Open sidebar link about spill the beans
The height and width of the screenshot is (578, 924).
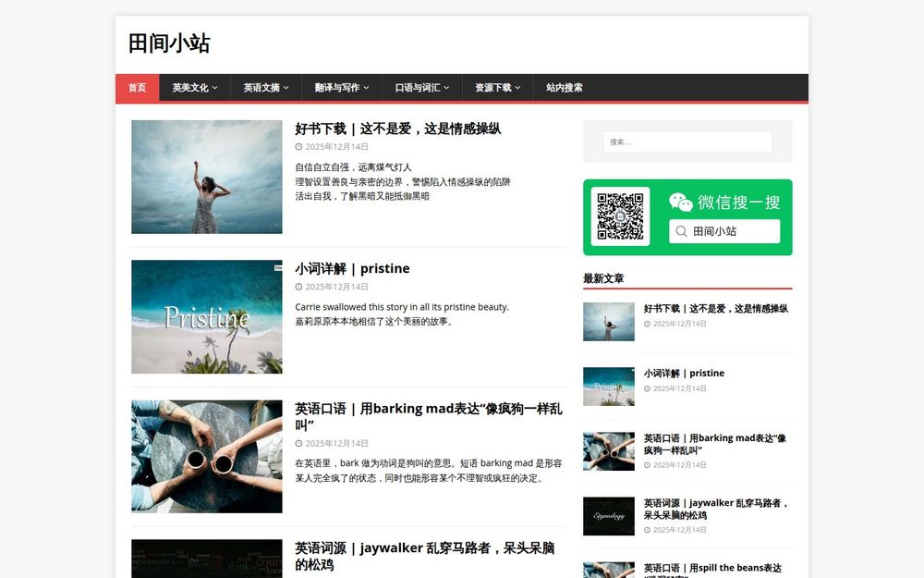click(x=712, y=571)
